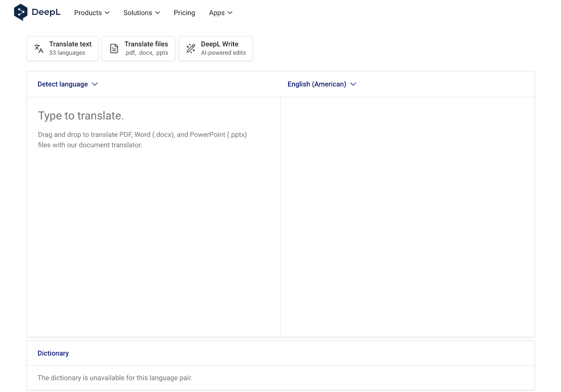Click the empty translation output panel
The height and width of the screenshot is (392, 561).
[x=407, y=210]
